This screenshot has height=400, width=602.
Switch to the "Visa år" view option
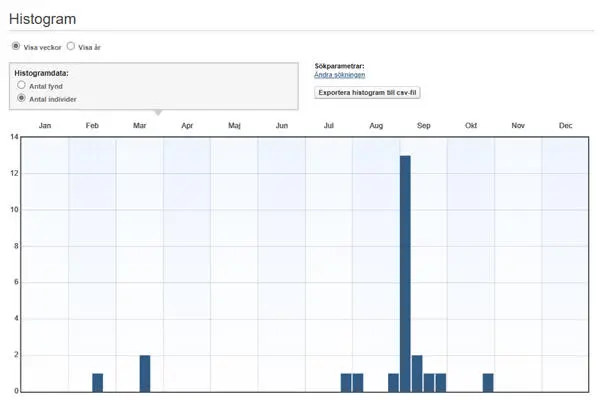click(71, 46)
